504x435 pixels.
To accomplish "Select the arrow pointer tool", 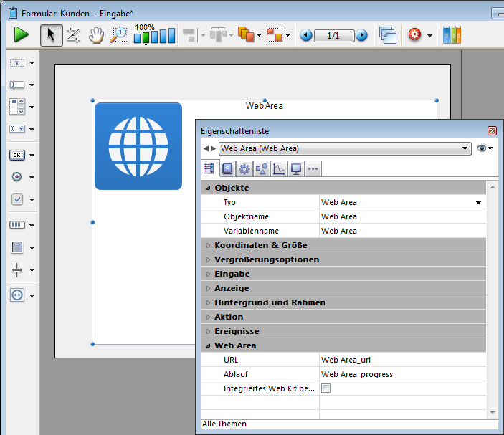I will pos(51,34).
